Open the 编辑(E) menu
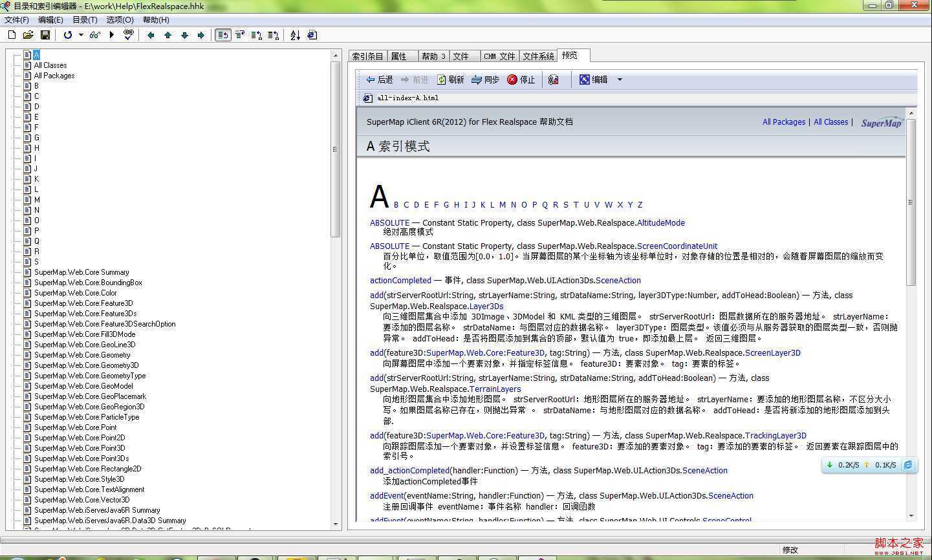This screenshot has width=932, height=560. pos(50,20)
